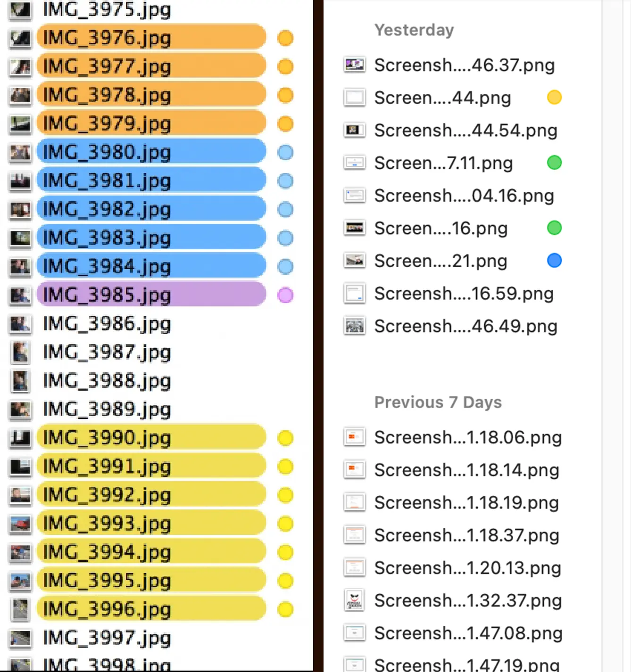Select the untagged file IMG_3997.jpg

(x=106, y=638)
